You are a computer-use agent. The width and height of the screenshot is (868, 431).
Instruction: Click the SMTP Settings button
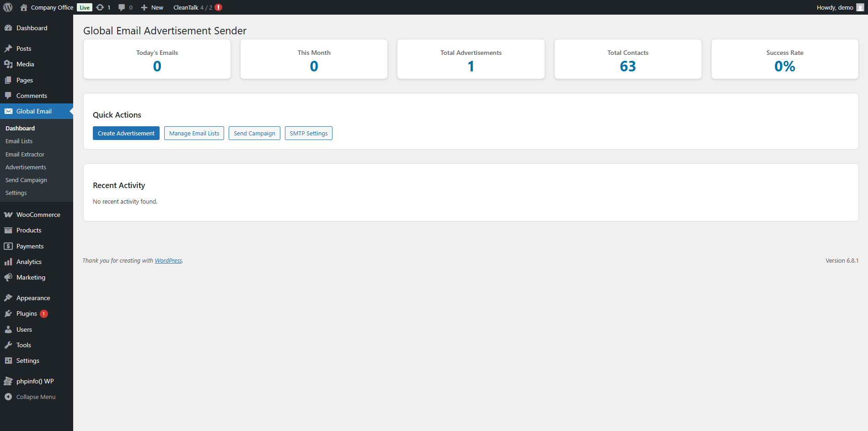pyautogui.click(x=308, y=133)
